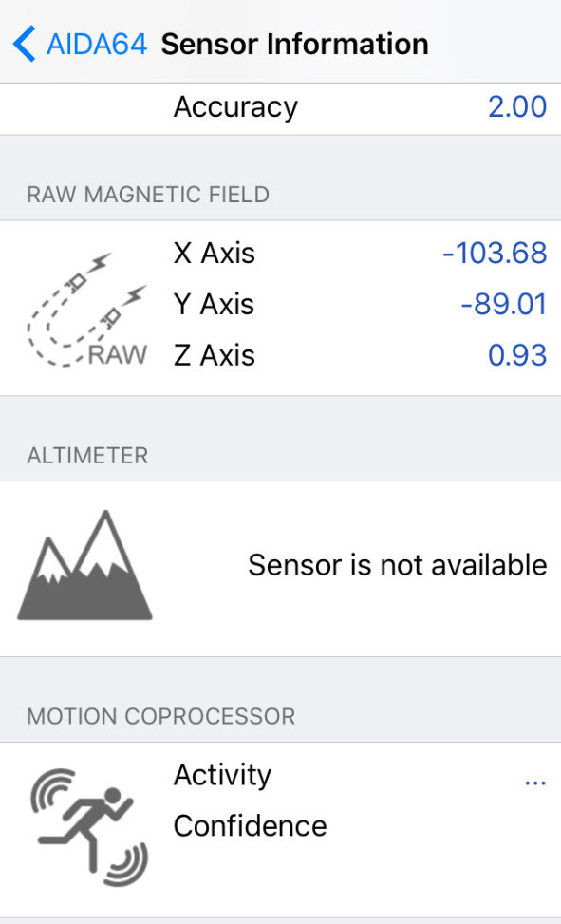Select the X Axis label

215,254
